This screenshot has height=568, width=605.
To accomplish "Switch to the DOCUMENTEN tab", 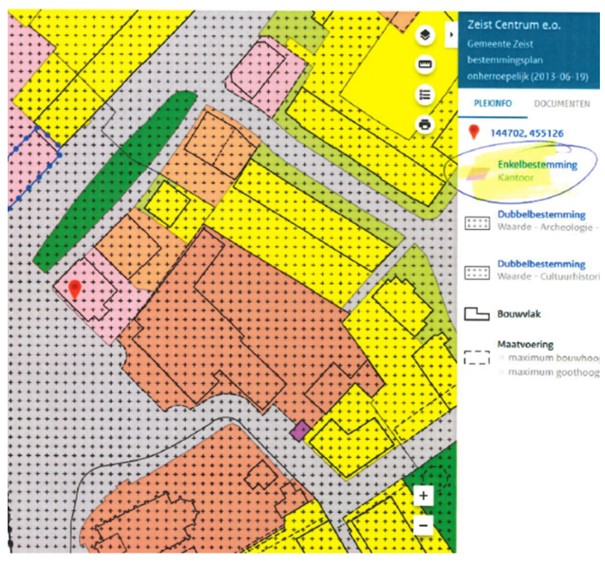I will pos(562,103).
